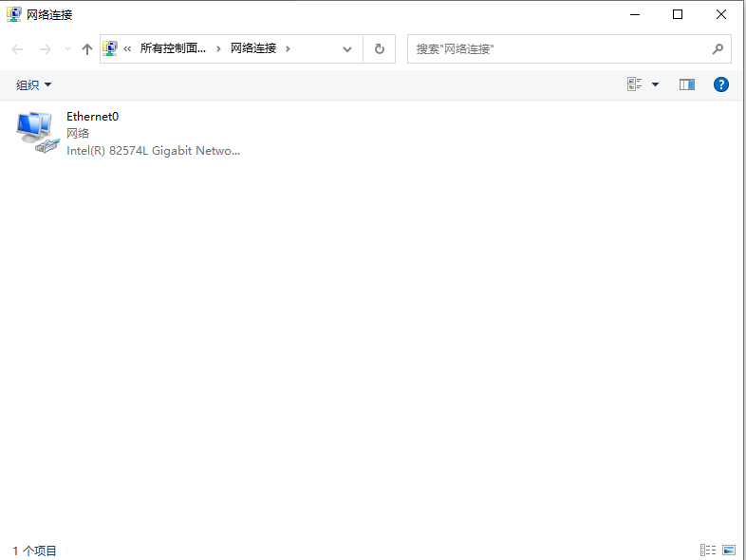
Task: Go up one folder level
Action: 86,49
